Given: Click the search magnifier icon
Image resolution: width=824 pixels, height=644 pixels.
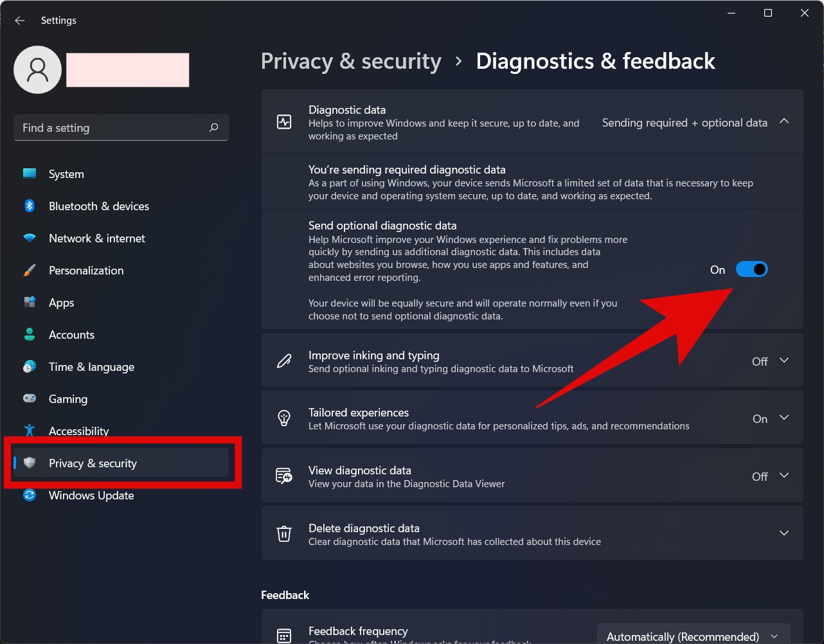Looking at the screenshot, I should pos(214,128).
